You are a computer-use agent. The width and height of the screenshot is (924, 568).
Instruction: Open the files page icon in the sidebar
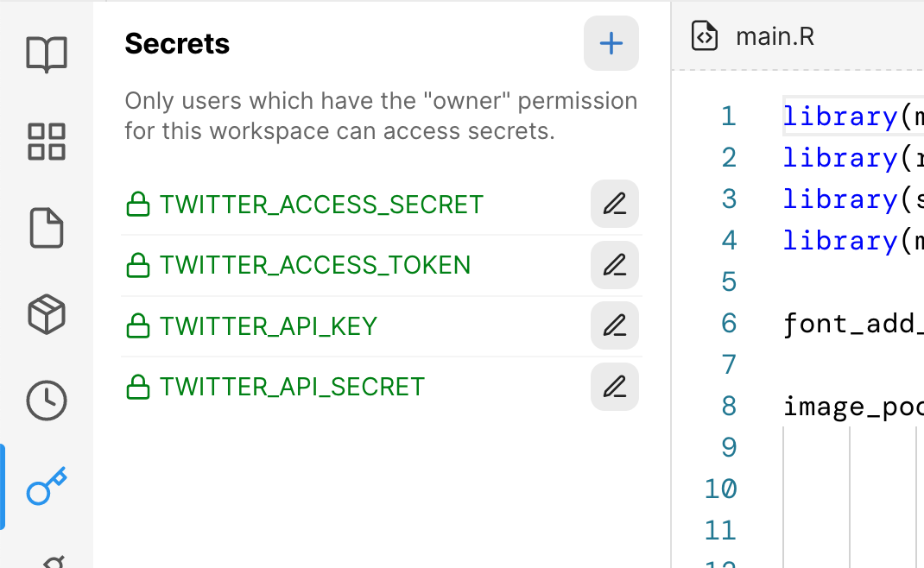tap(47, 227)
